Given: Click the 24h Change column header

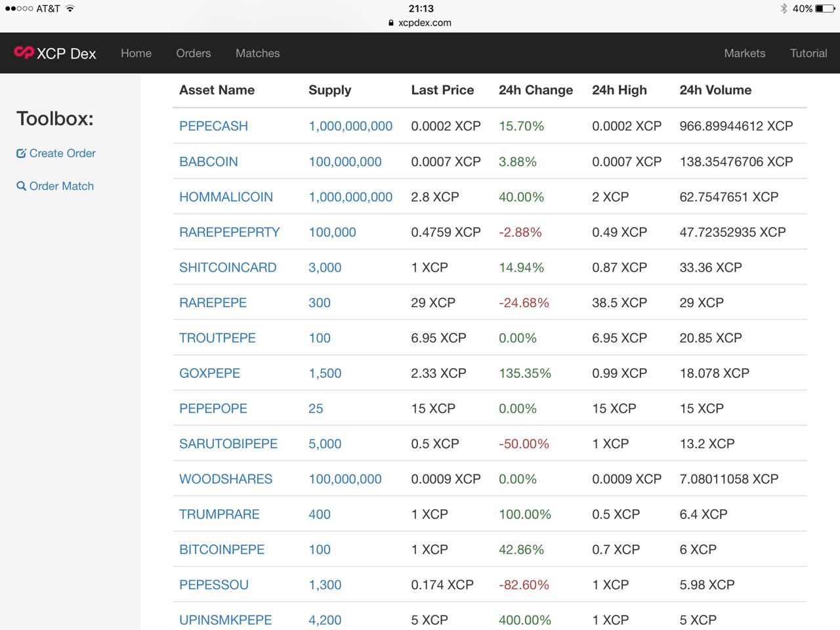Looking at the screenshot, I should [x=535, y=91].
